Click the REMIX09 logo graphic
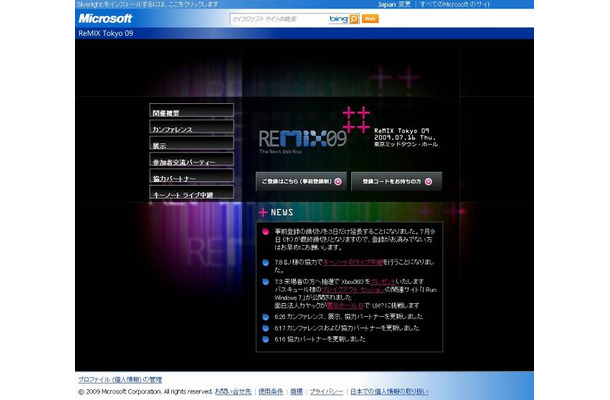The height and width of the screenshot is (400, 610). [303, 139]
